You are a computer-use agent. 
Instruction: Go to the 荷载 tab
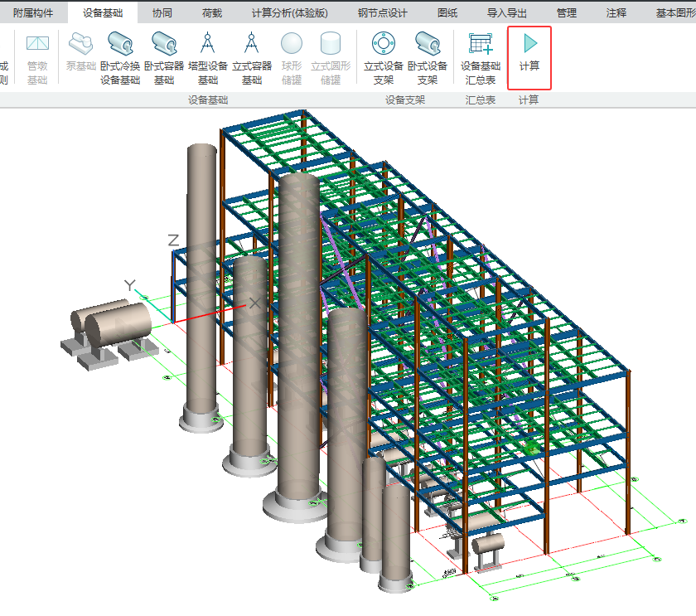tap(211, 13)
